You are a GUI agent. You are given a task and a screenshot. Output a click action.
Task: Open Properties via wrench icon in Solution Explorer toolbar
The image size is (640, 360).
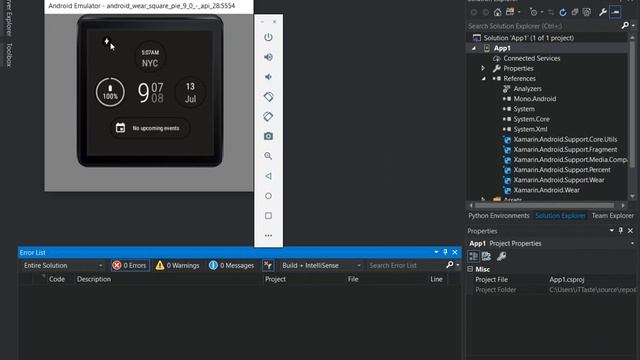(602, 12)
